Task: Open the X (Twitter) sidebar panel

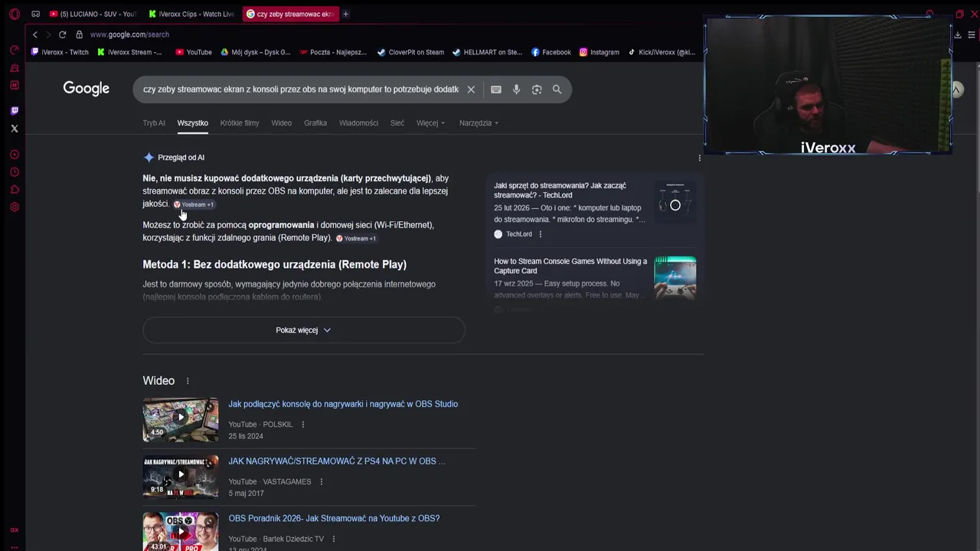Action: click(x=14, y=129)
